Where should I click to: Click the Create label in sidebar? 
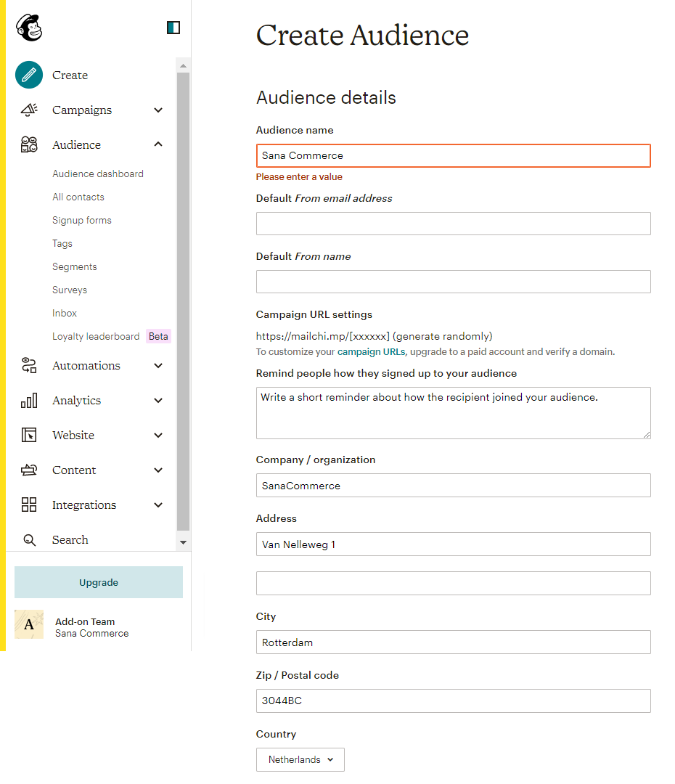click(x=70, y=75)
